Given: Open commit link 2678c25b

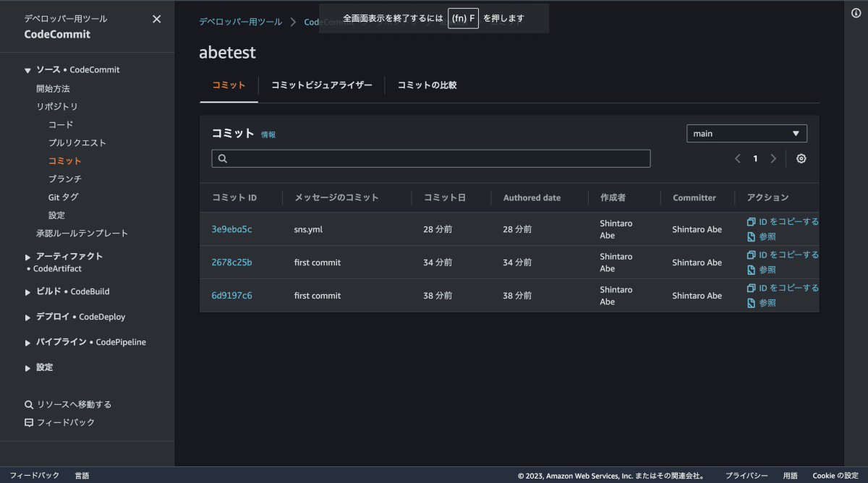Looking at the screenshot, I should coord(231,262).
